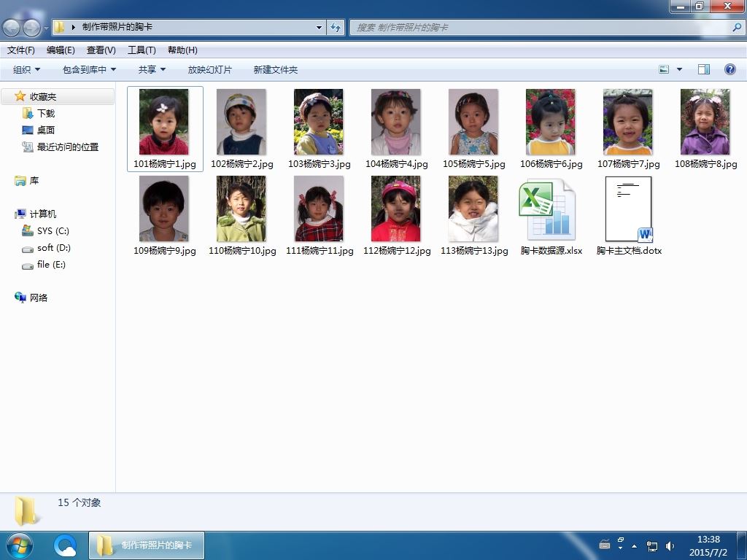
Task: Show hidden tray icons arrow
Action: (x=635, y=545)
